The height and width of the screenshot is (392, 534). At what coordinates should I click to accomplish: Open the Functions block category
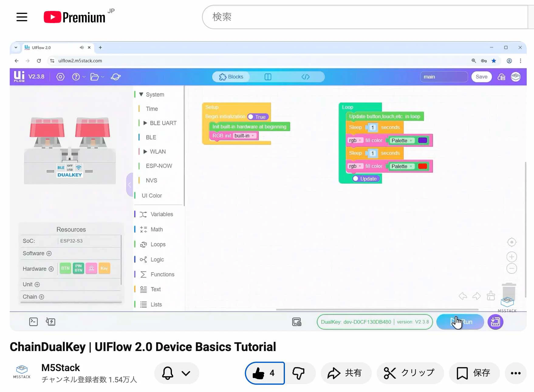click(x=157, y=274)
